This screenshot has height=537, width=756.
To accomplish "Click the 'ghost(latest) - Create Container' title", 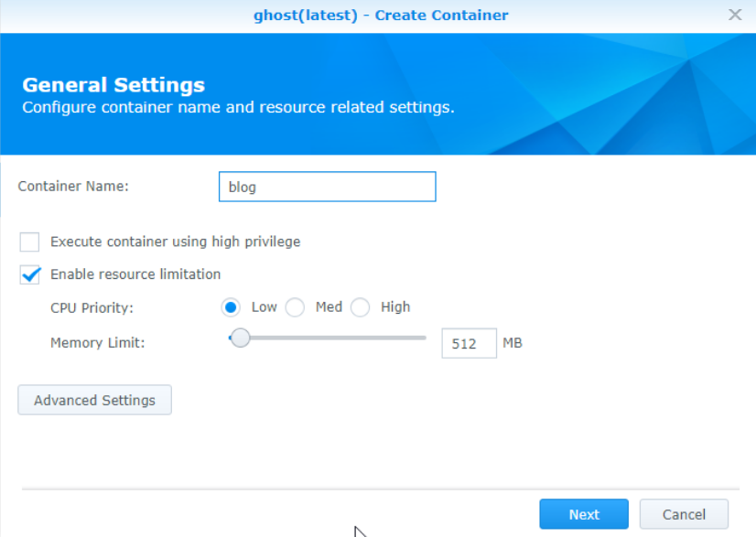I will [x=381, y=16].
